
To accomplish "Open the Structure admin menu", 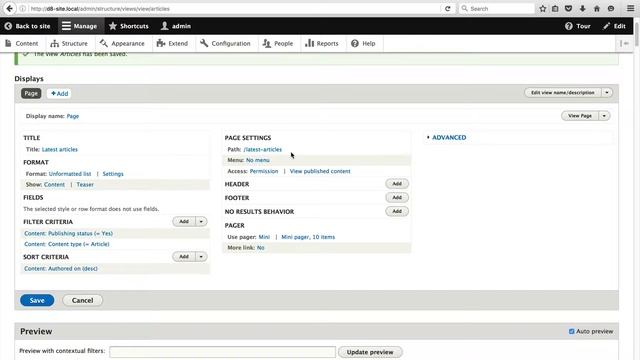I will point(69,43).
